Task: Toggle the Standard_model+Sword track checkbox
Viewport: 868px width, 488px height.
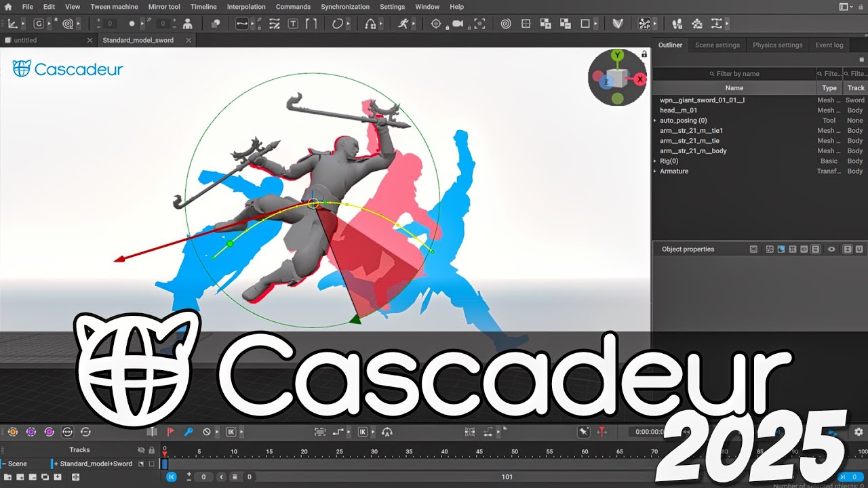Action: (x=151, y=464)
